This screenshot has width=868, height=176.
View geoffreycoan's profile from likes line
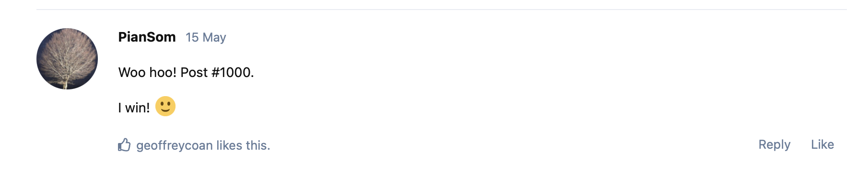(x=175, y=145)
